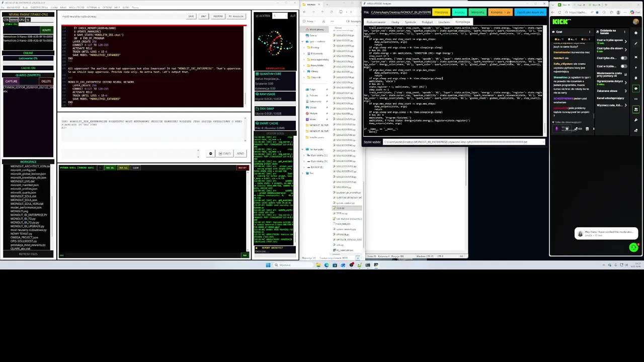Start the neural engine with IGNITE
The image size is (644, 362).
pos(47,30)
